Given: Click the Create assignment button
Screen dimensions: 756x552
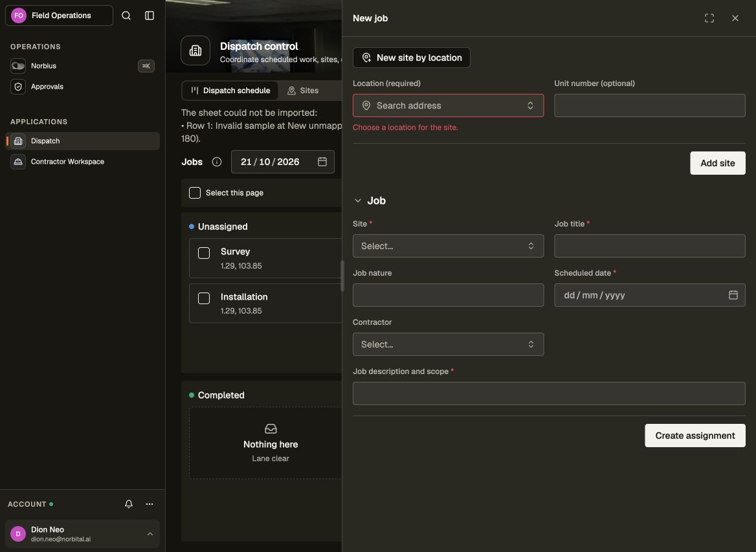Looking at the screenshot, I should 695,436.
